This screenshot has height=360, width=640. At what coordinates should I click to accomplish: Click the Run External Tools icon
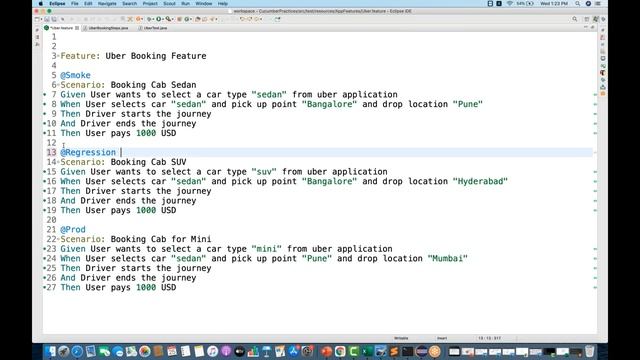tap(168, 19)
